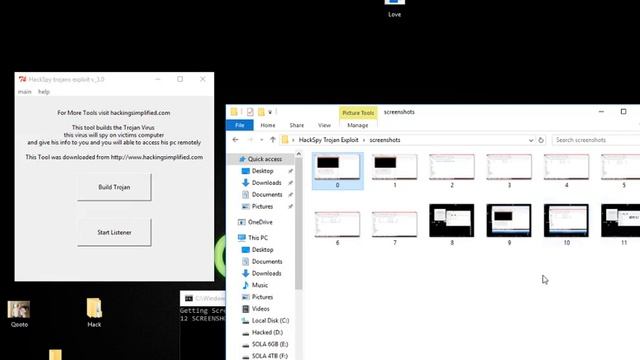Viewport: 640px width, 360px height.
Task: Open the recent locations dropdown arrow
Action: pyautogui.click(x=261, y=140)
